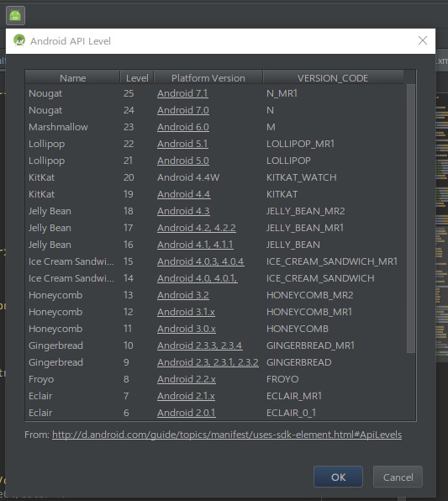Open the Android 4.2, 4.2.2 link

(x=197, y=228)
